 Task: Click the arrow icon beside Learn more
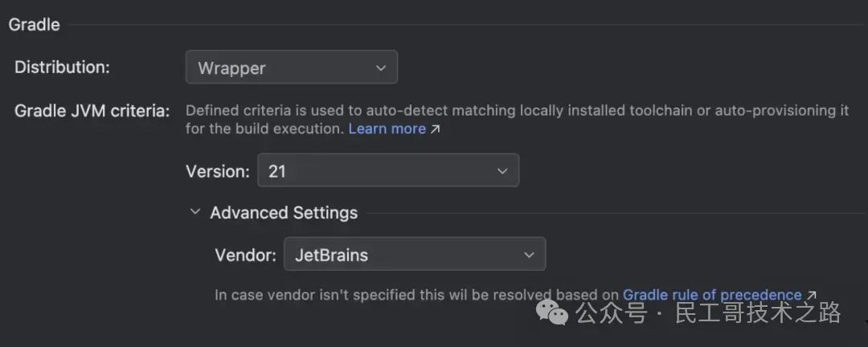click(x=435, y=129)
